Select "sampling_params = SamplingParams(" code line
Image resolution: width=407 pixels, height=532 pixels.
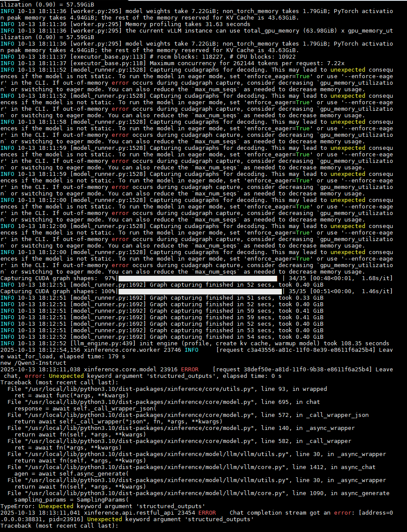71,500
